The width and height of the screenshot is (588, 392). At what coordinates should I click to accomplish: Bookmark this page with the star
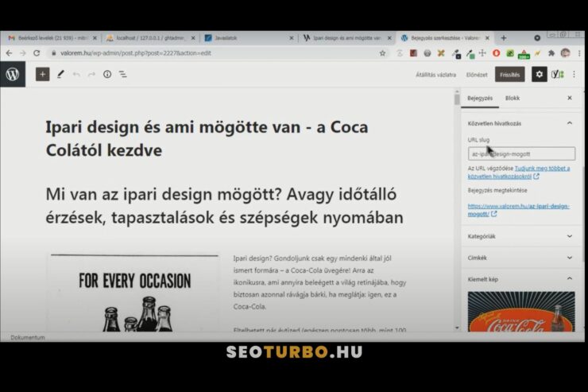click(382, 53)
